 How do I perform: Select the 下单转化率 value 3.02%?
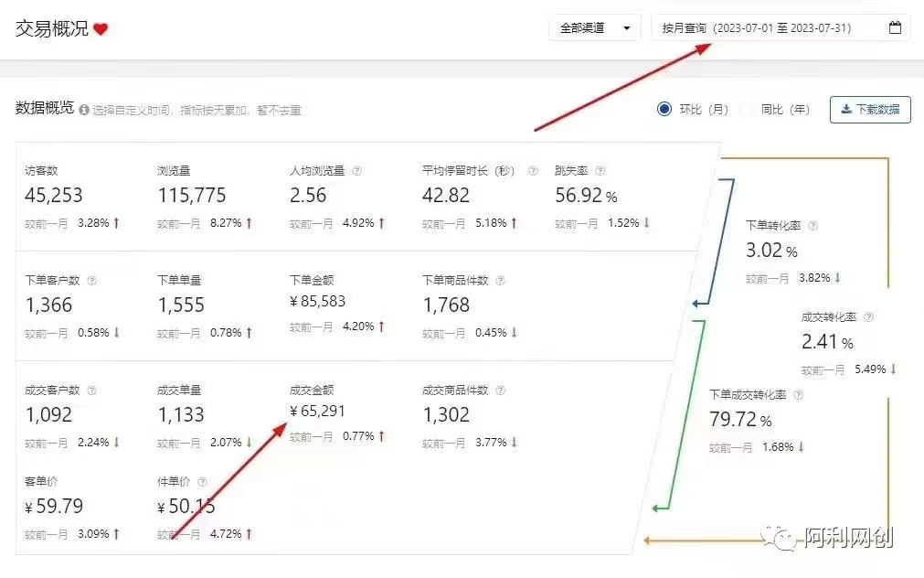click(771, 250)
